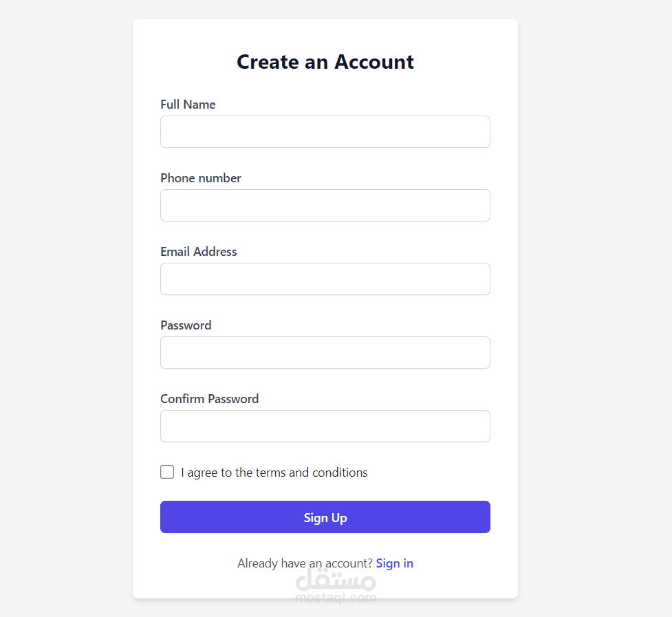Click the "Phone number" label text
Screen dimensions: 672x617
[201, 178]
